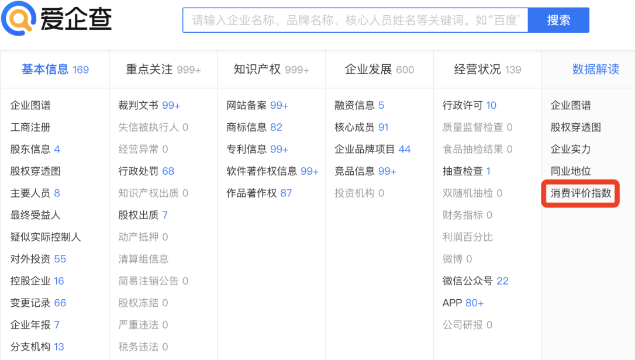Open the APP 80+ item
The height and width of the screenshot is (360, 635).
[x=463, y=302]
